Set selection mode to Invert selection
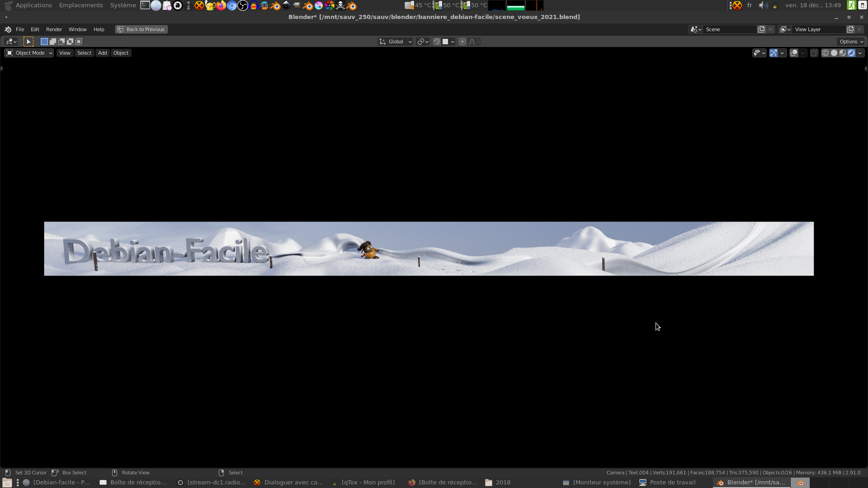Image resolution: width=868 pixels, height=488 pixels. pyautogui.click(x=70, y=42)
